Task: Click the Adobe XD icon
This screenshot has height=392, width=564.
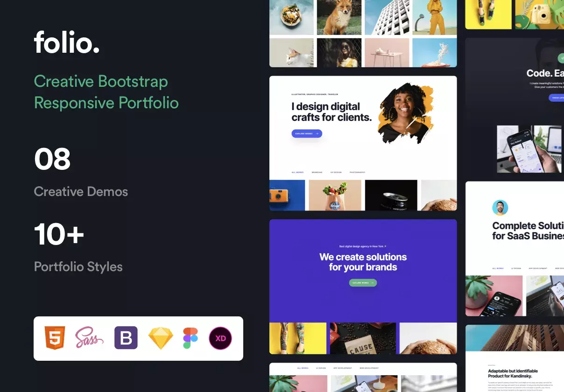Action: [220, 338]
